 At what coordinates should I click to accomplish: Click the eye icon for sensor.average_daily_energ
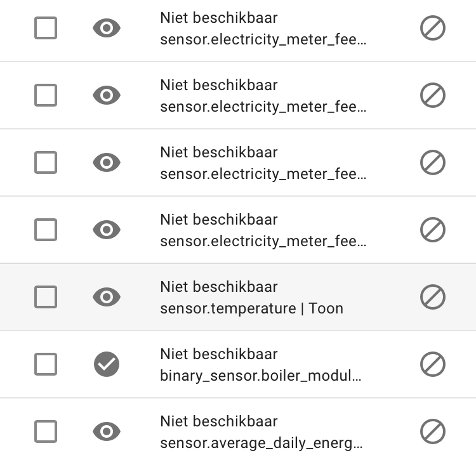click(107, 431)
